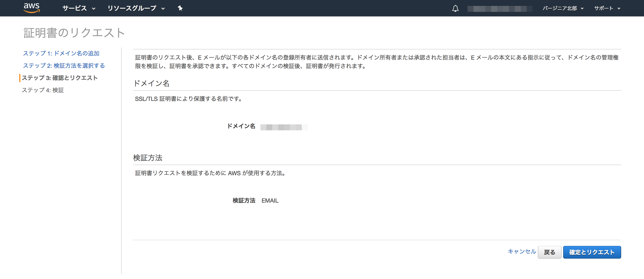Click the bold 検証方法 field label
This screenshot has height=279, width=644.
point(244,201)
